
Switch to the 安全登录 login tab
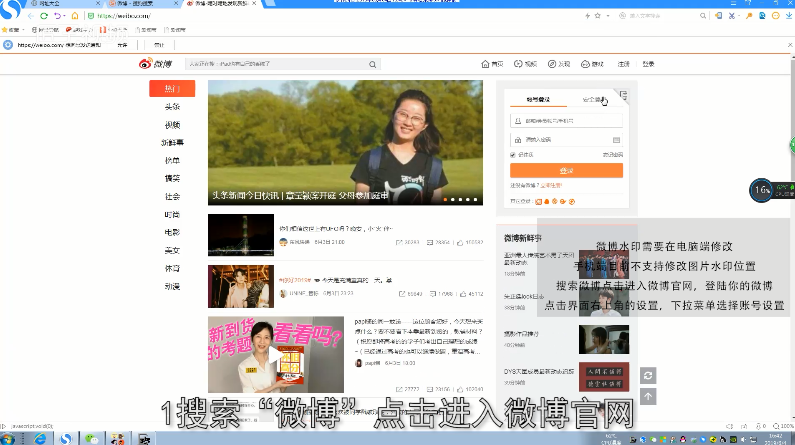point(593,100)
